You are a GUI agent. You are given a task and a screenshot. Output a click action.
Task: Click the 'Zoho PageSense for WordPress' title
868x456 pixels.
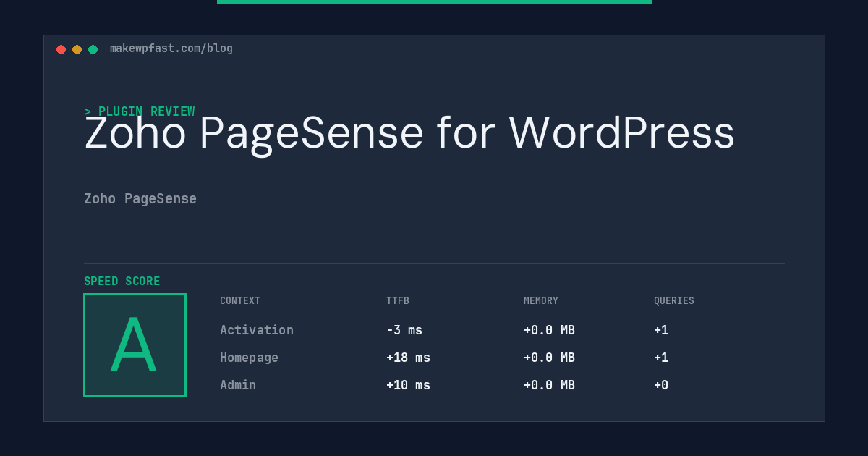(409, 134)
